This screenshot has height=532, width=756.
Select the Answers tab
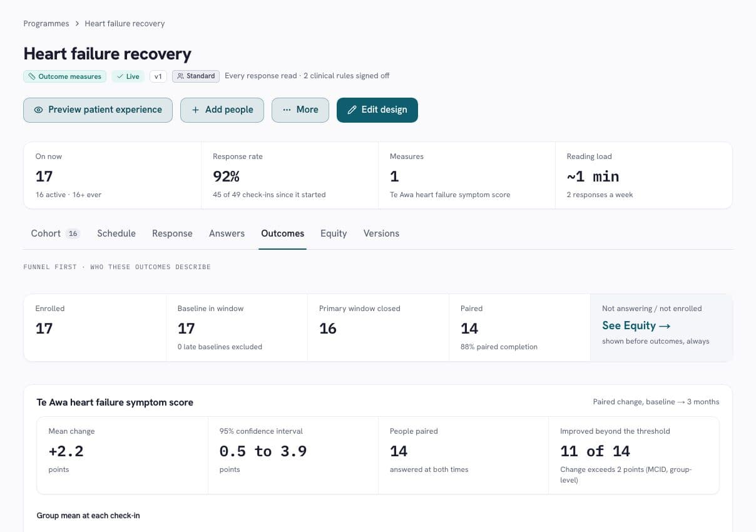pyautogui.click(x=227, y=233)
